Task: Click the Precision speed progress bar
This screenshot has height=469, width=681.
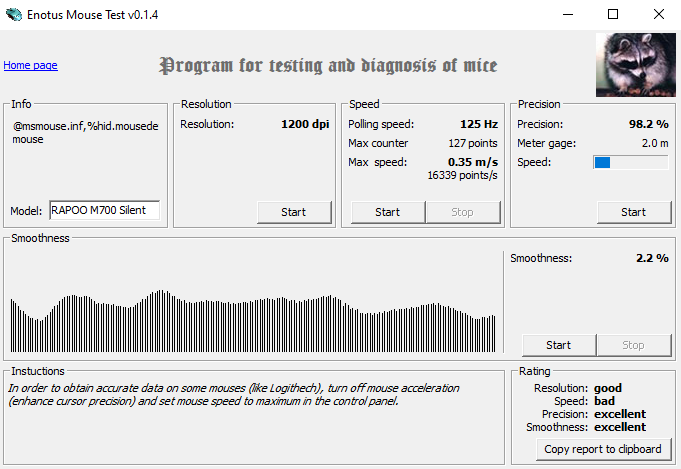Action: [x=631, y=162]
